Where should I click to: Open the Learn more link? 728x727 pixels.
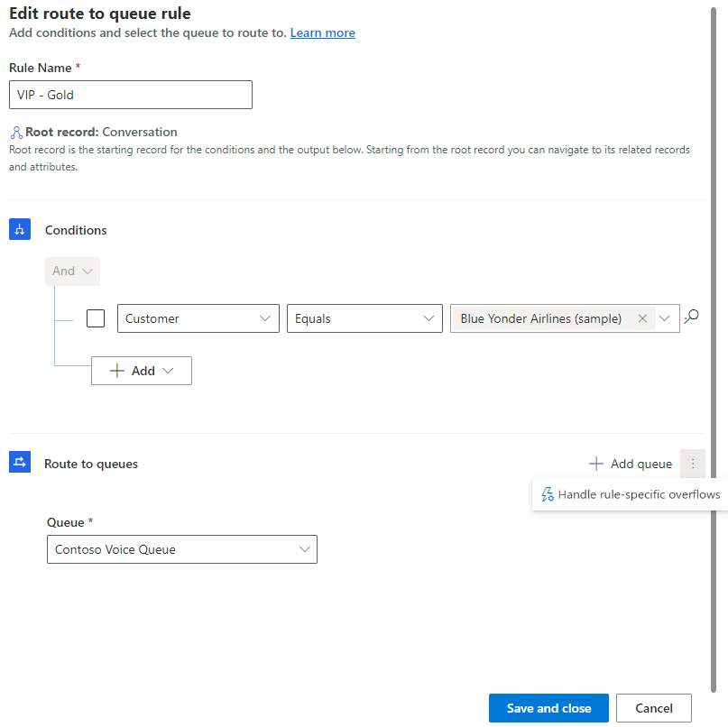point(322,32)
